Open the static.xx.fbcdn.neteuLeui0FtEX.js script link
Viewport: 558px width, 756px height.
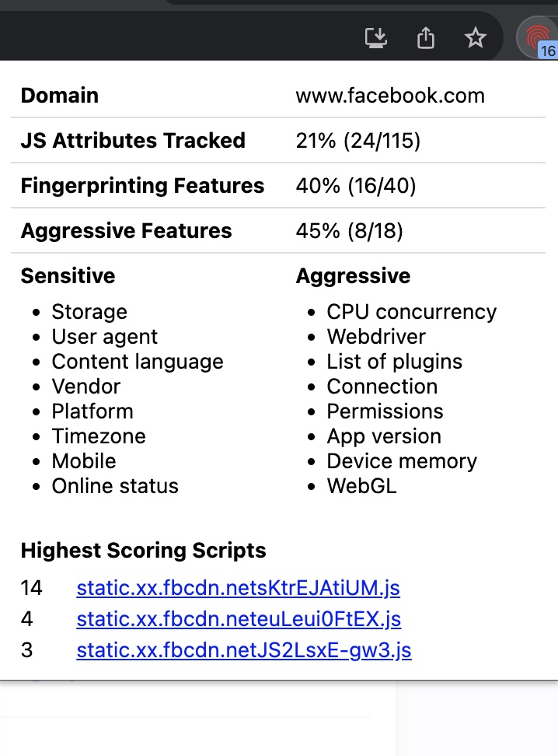pos(238,620)
